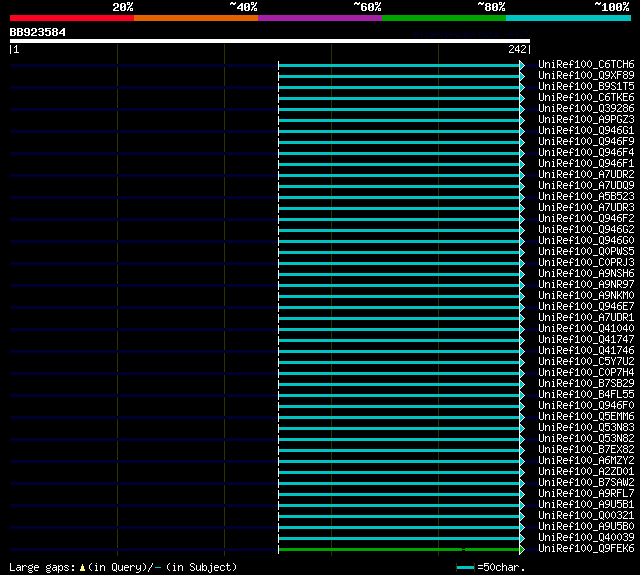This screenshot has width=640, height=575.
Task: Click the UniRef100_Q946F0 label
Action: (x=586, y=406)
